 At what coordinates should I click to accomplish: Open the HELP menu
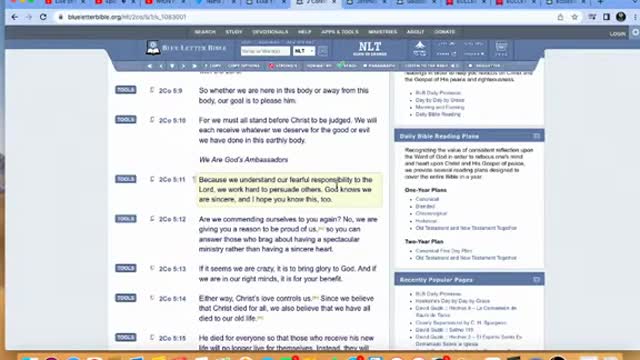[x=304, y=32]
